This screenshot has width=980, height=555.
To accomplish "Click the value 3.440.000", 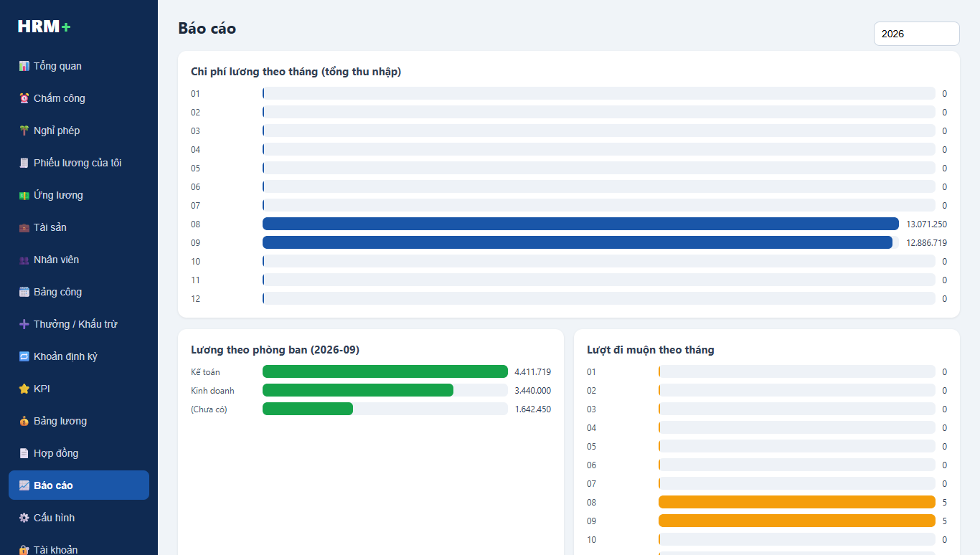I will click(533, 391).
